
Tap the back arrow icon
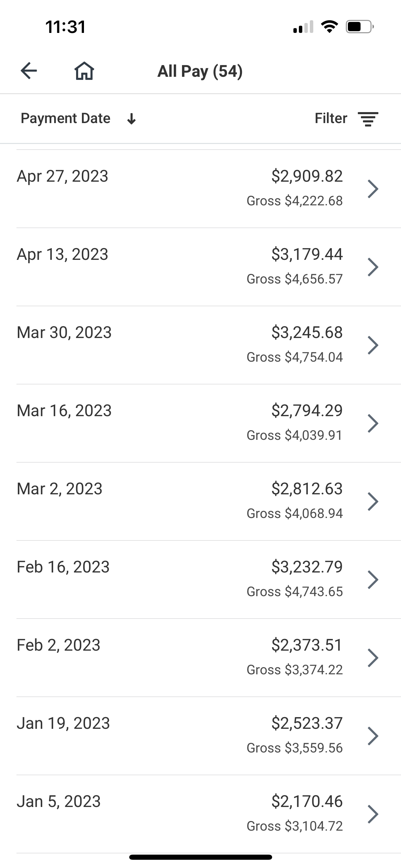[x=29, y=71]
